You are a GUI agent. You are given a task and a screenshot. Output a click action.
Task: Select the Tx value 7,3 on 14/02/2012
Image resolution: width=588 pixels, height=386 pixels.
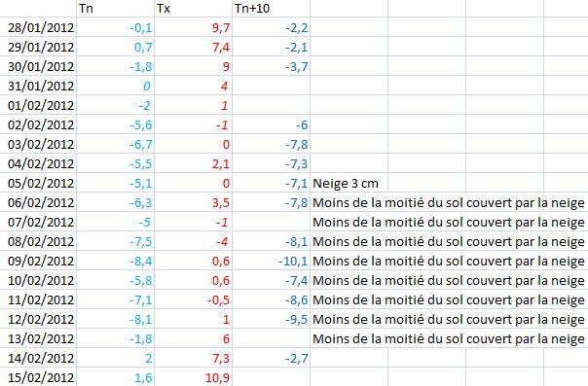coord(193,359)
